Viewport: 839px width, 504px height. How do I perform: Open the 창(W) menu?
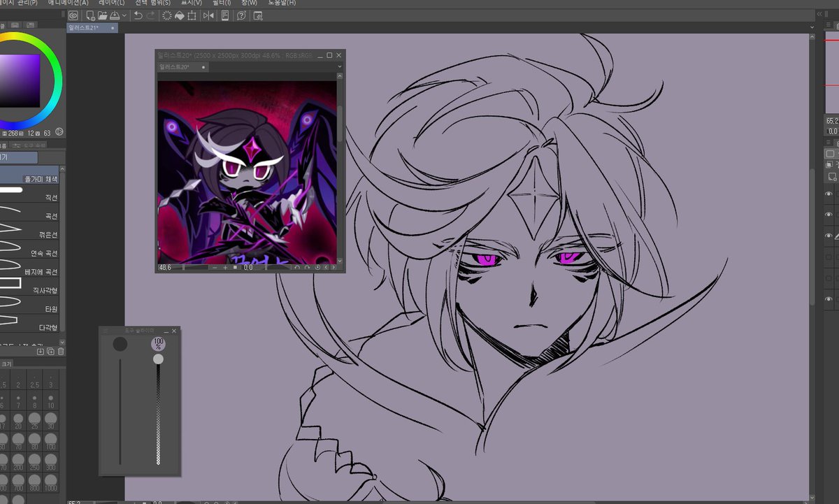[x=248, y=3]
